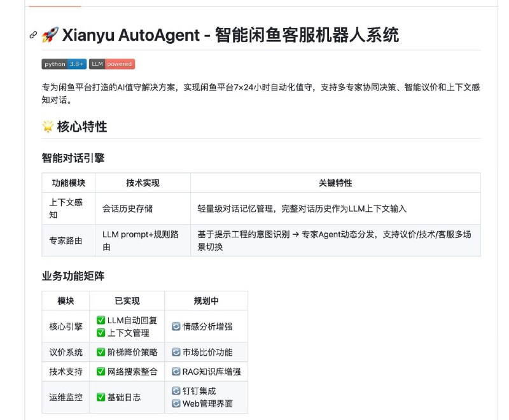Click the 已实现 column header
The width and height of the screenshot is (509, 420).
pos(127,301)
